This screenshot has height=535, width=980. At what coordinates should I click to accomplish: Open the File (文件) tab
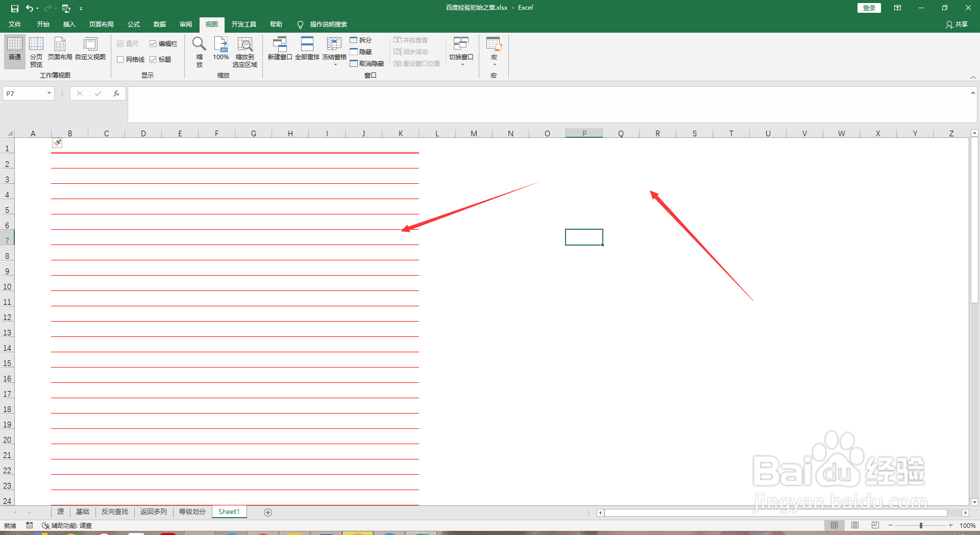(x=15, y=25)
